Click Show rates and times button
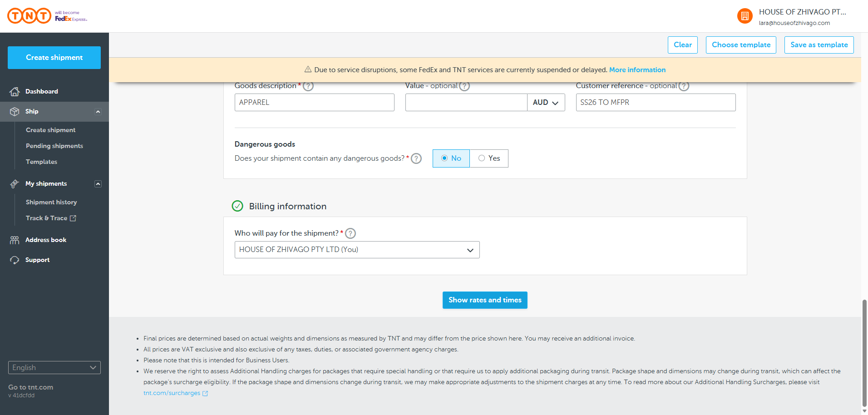The image size is (868, 415). coord(485,300)
